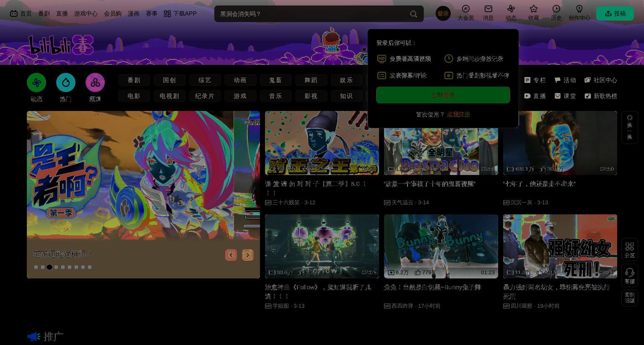Open the 课堂 link

point(565,96)
